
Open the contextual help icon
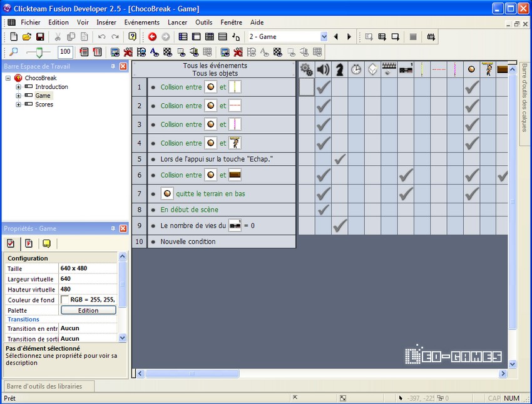(x=132, y=37)
